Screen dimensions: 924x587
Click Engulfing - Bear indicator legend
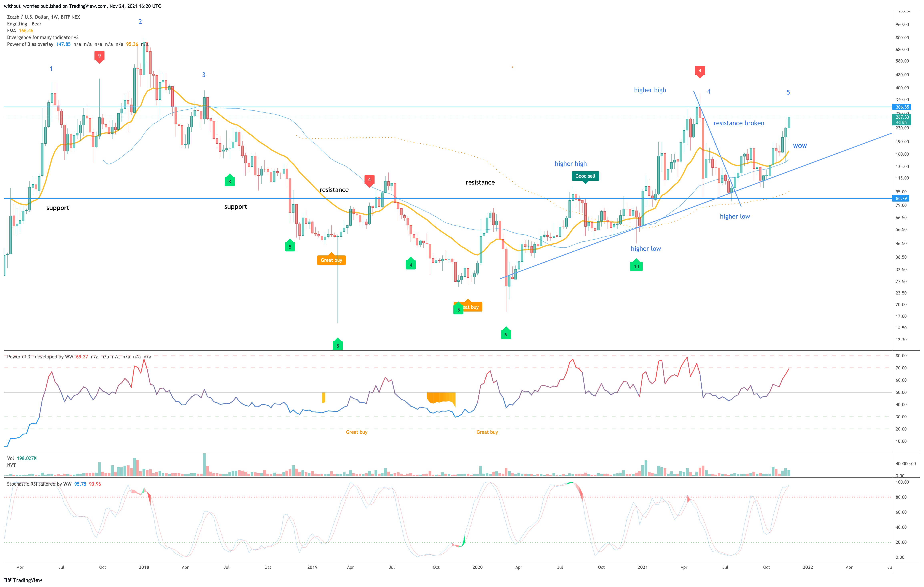coord(24,24)
